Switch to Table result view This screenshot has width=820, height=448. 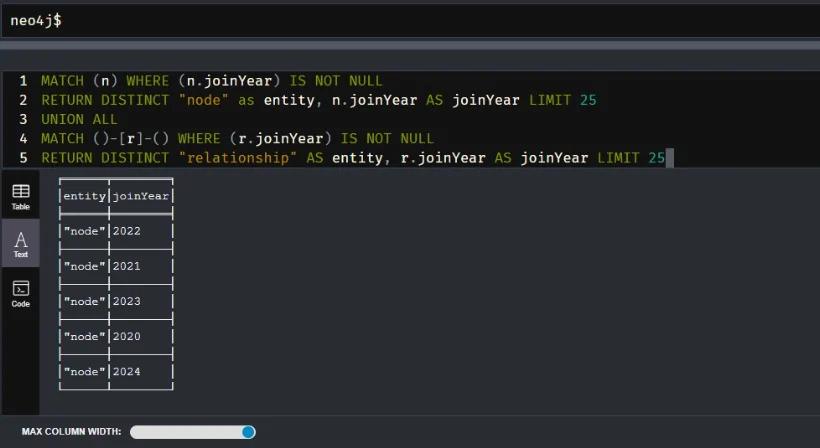(20, 197)
